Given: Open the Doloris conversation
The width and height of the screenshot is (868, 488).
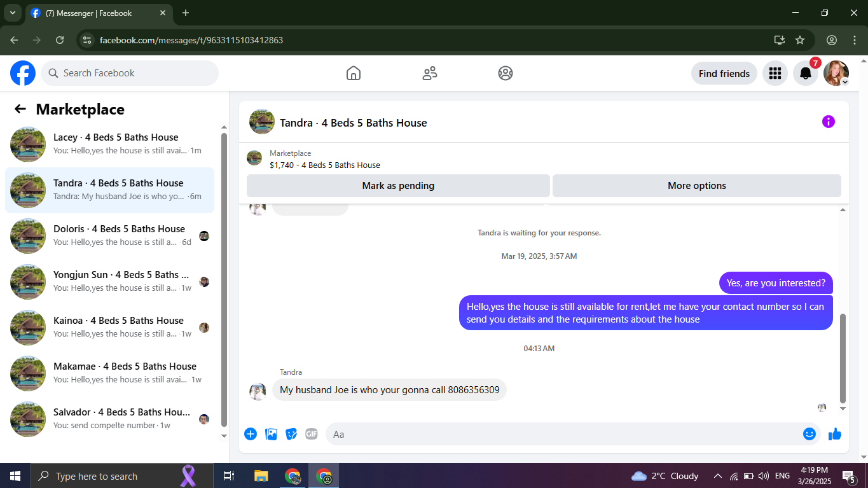Looking at the screenshot, I should coord(109,236).
